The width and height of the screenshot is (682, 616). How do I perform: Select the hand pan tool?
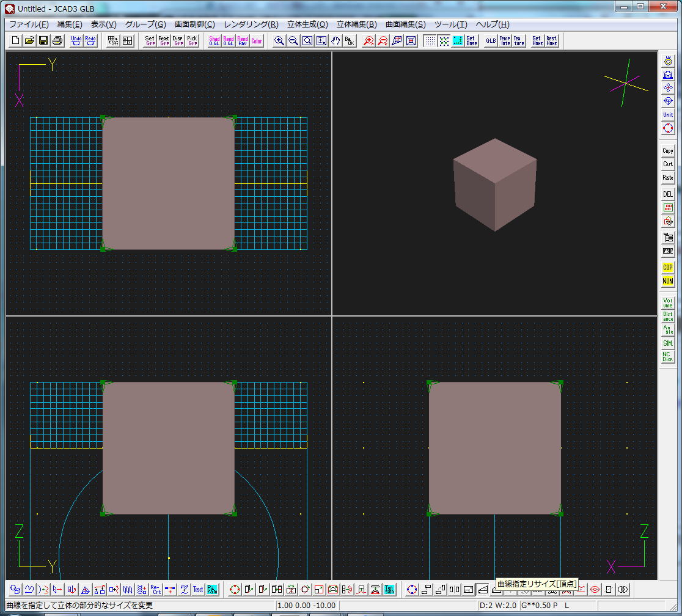coord(335,40)
